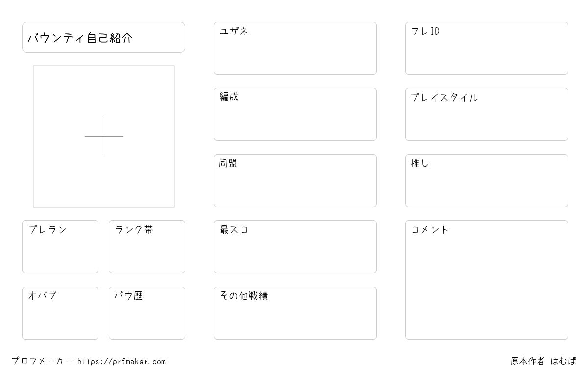
Task: Select the プレラン box
Action: tap(60, 247)
